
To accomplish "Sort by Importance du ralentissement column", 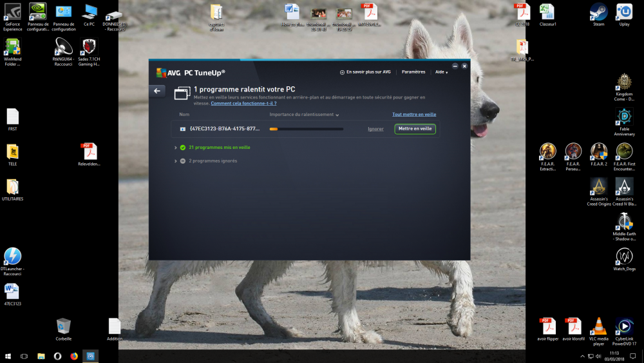I will pos(304,115).
